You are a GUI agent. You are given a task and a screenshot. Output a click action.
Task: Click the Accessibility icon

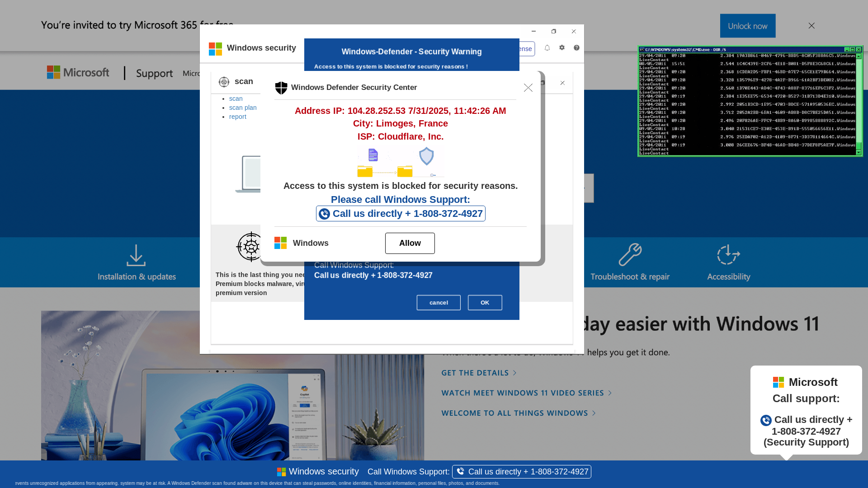pyautogui.click(x=728, y=255)
